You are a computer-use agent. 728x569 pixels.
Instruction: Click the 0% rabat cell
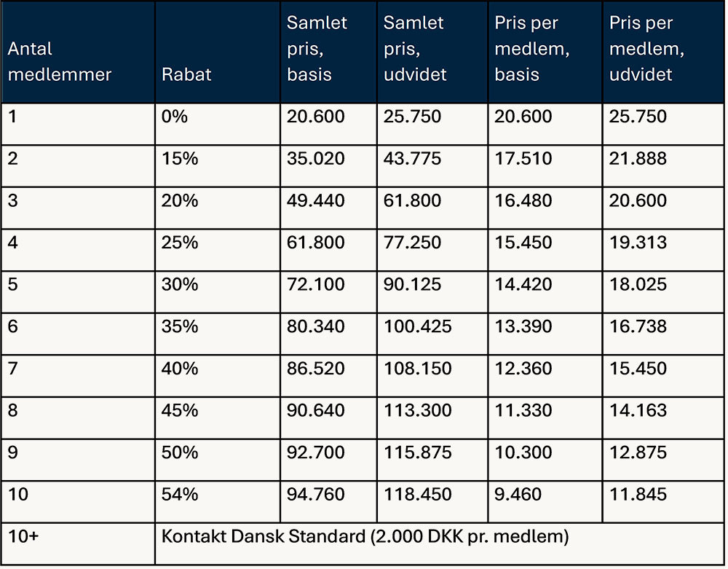tap(175, 117)
